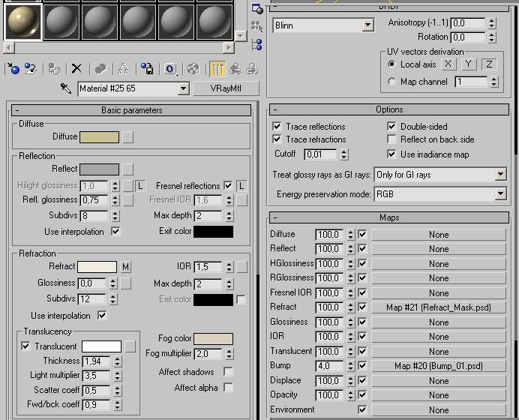This screenshot has width=519, height=420.
Task: Toggle the highlighted Show End Result icon
Action: (x=217, y=68)
